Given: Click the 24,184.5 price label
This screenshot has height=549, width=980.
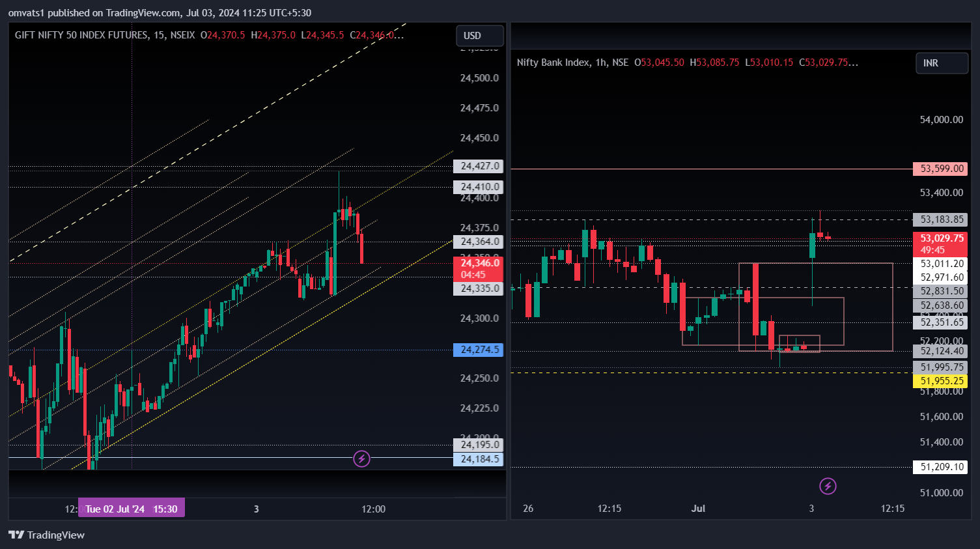Looking at the screenshot, I should click(479, 459).
